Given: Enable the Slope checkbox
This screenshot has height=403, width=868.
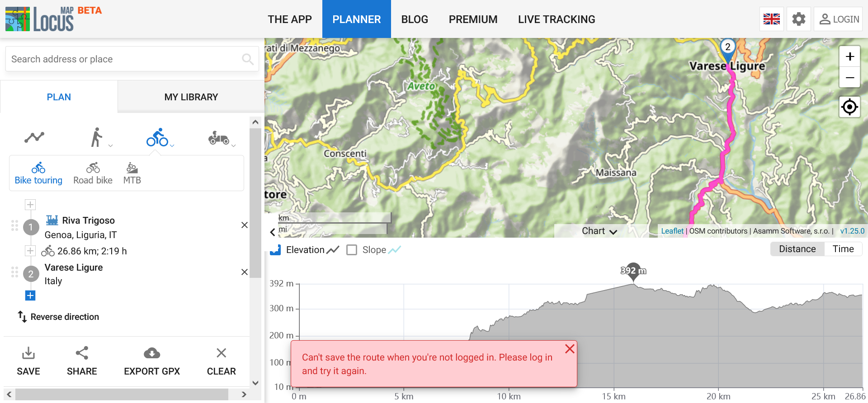Looking at the screenshot, I should click(x=352, y=250).
